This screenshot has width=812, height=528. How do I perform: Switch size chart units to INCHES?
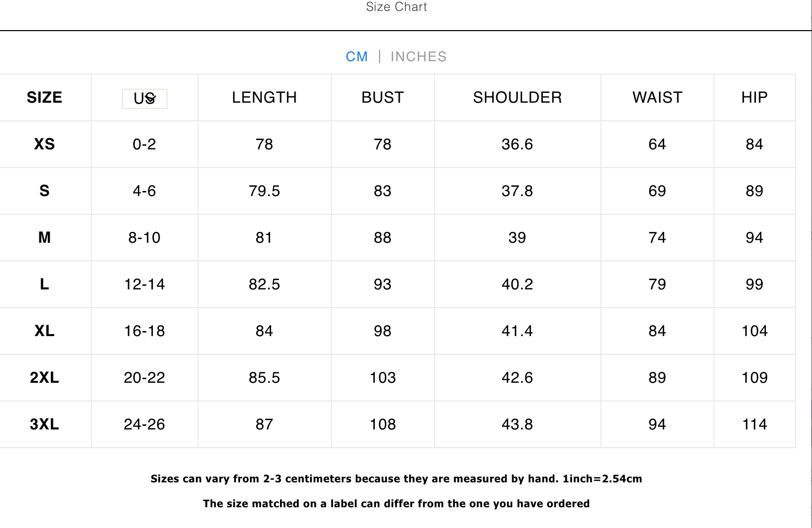click(418, 57)
